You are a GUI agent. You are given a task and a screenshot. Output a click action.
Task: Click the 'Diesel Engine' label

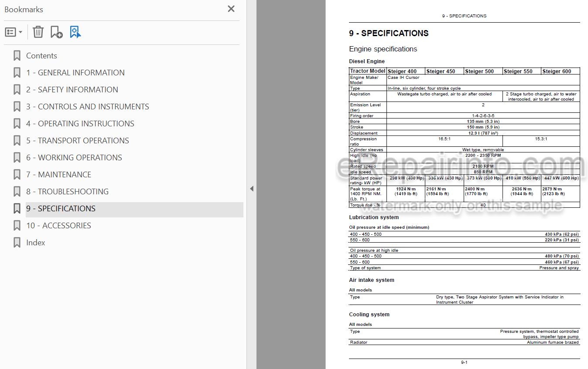coord(367,61)
